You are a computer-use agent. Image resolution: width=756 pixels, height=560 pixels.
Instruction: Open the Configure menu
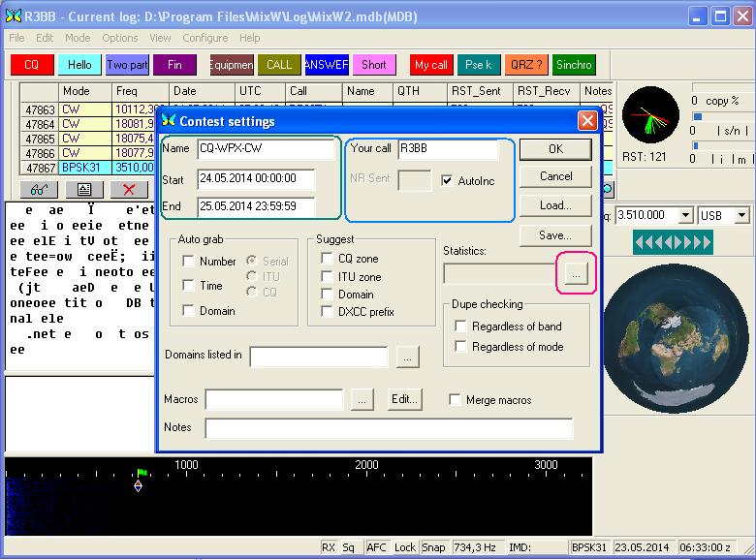205,38
